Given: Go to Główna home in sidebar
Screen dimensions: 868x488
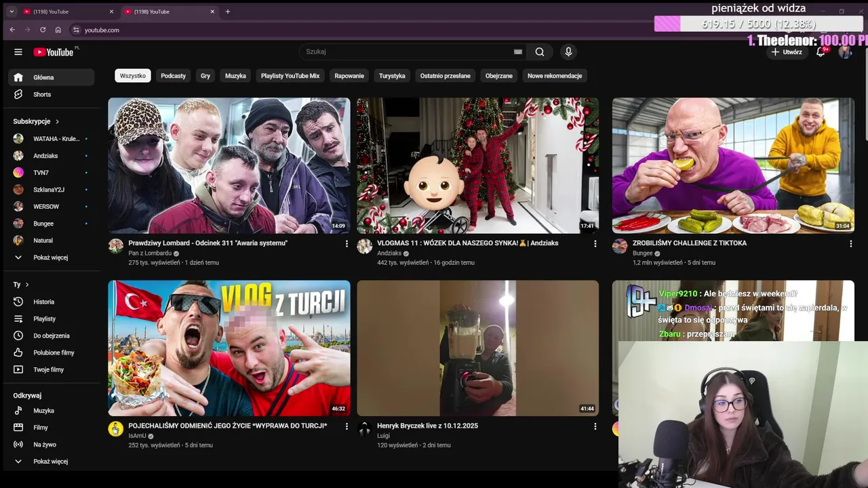Looking at the screenshot, I should point(52,77).
